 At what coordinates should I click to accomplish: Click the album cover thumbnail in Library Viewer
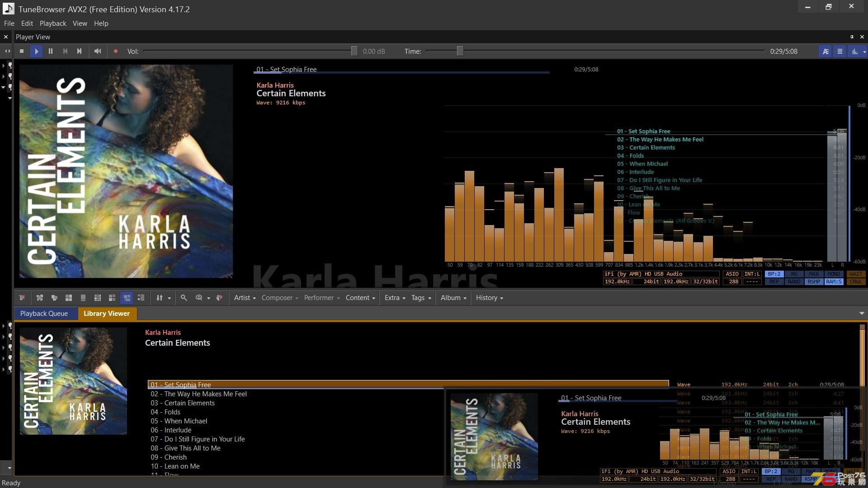[73, 381]
